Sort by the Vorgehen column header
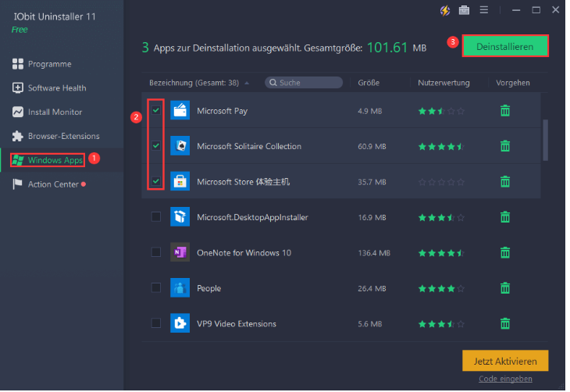The image size is (570, 392). (512, 83)
